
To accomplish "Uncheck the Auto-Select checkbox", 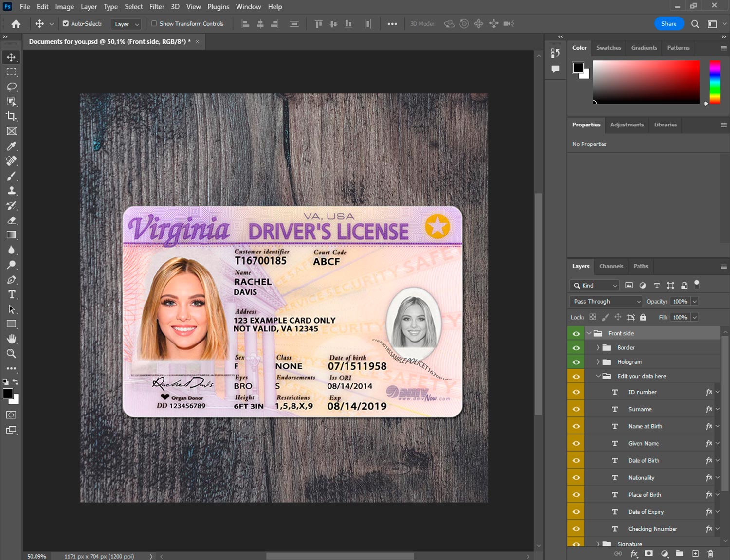I will pos(66,23).
